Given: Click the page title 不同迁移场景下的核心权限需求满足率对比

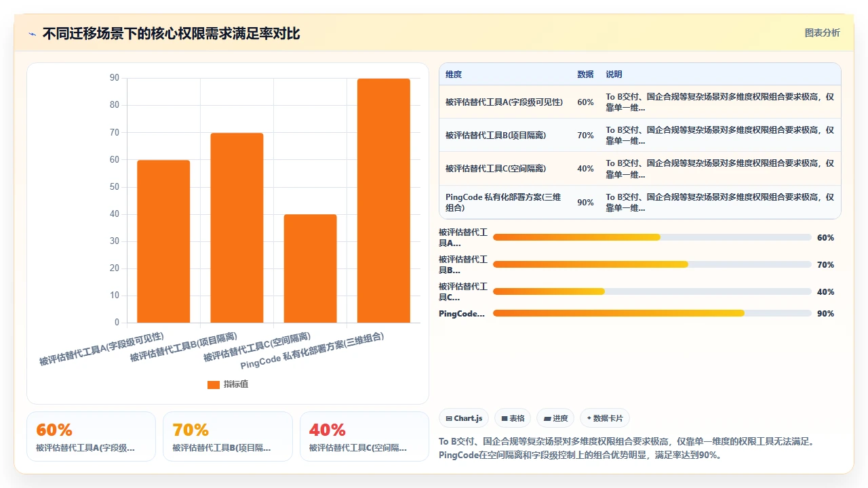Looking at the screenshot, I should point(171,34).
